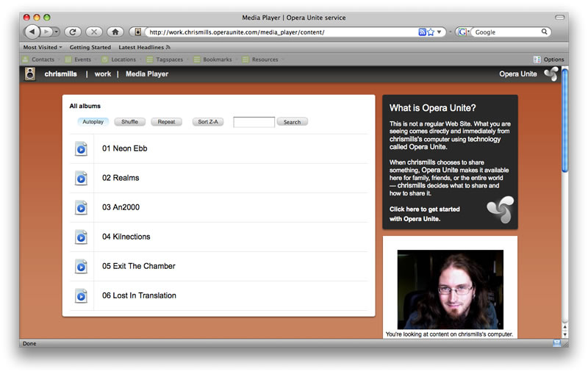Reload the page with the refresh icon

tap(73, 32)
